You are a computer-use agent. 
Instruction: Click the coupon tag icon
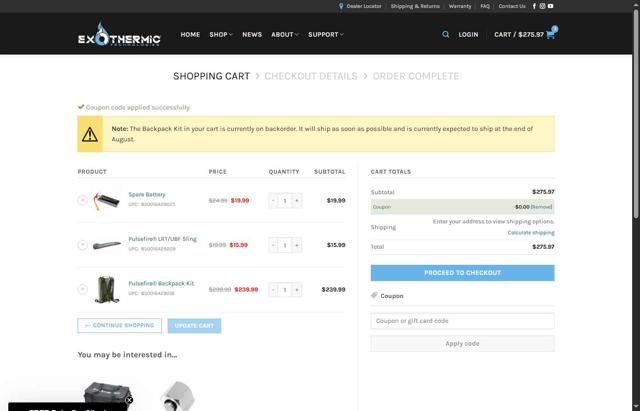(374, 295)
